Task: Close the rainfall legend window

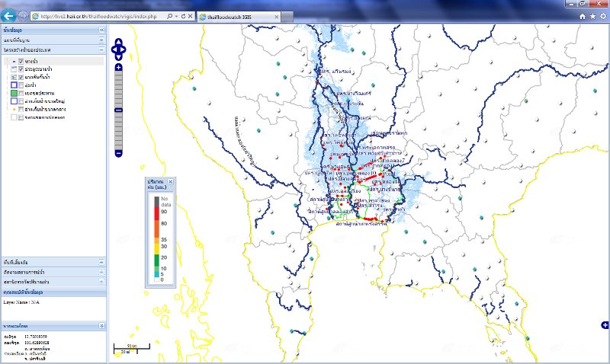Action: [171, 182]
